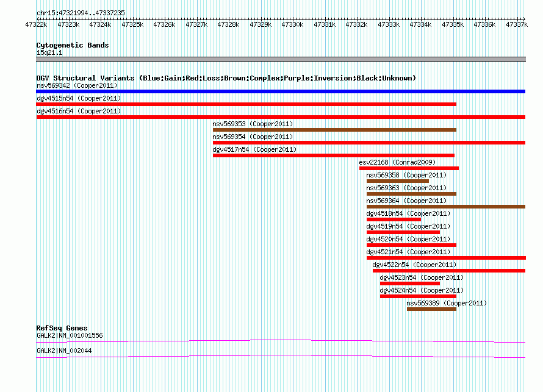This screenshot has height=392, width=543.
Task: Open the nsv569354 (Cooper2011) label
Action: [x=253, y=137]
